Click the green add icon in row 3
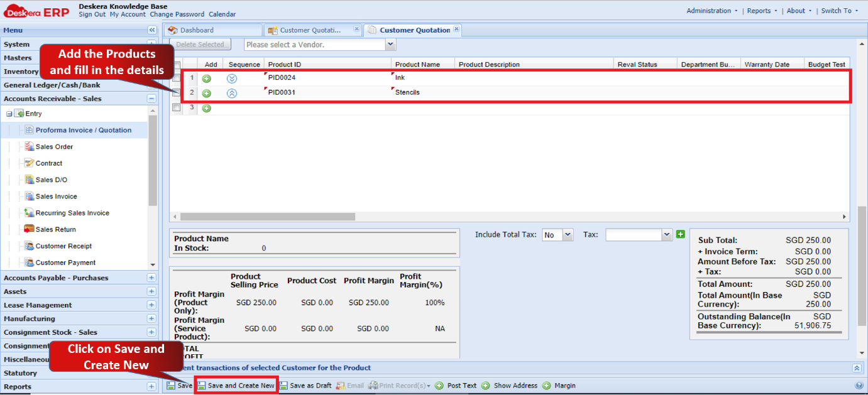 (x=206, y=108)
